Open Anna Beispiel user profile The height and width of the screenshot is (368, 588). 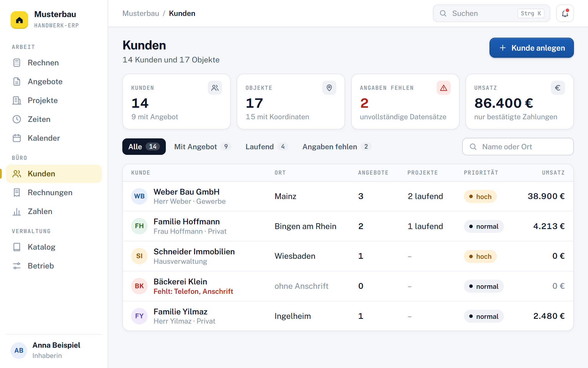[54, 350]
